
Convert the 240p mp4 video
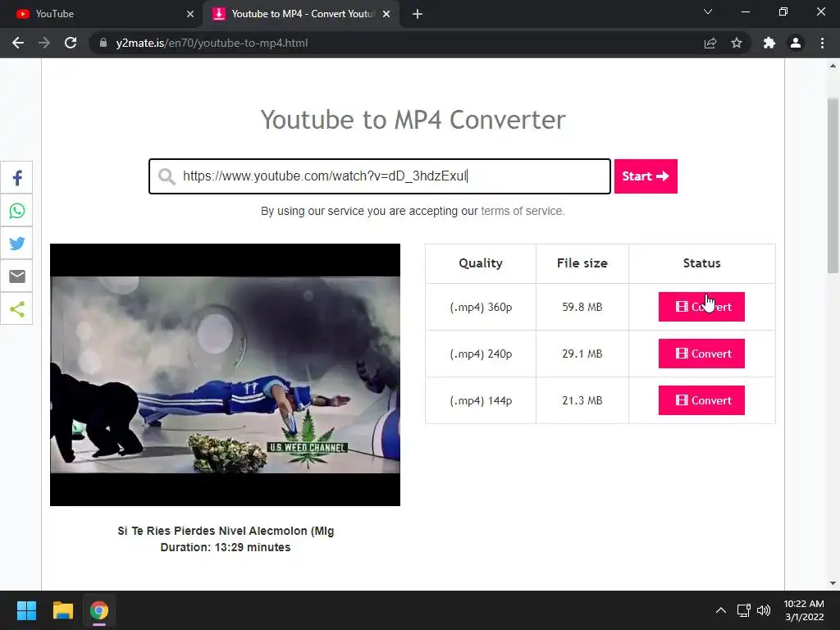coord(701,354)
